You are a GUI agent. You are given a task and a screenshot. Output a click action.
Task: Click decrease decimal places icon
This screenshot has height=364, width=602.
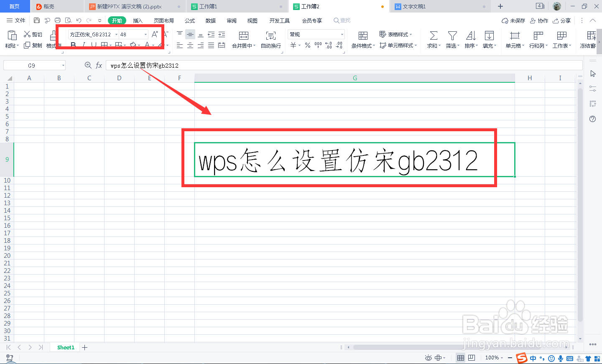339,45
